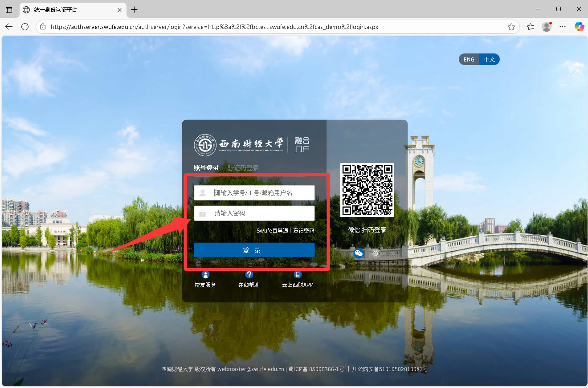Open the Swufe百事通 link
This screenshot has height=388, width=588.
[272, 231]
